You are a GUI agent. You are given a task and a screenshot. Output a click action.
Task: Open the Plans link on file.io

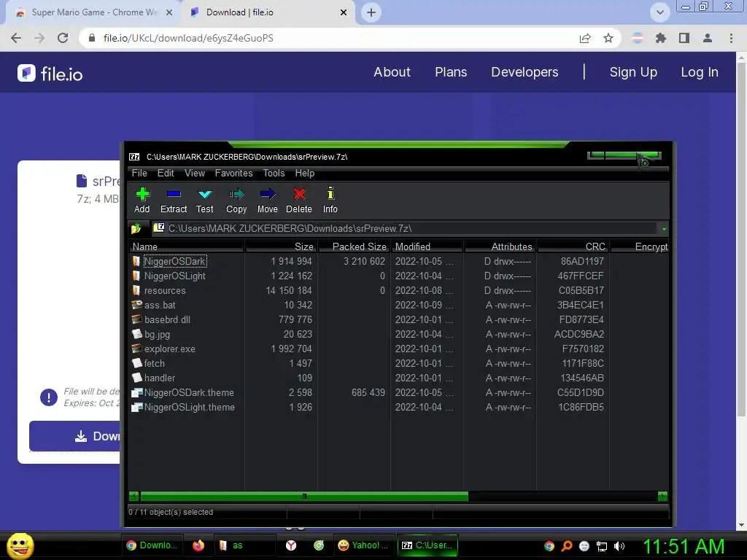(x=451, y=72)
